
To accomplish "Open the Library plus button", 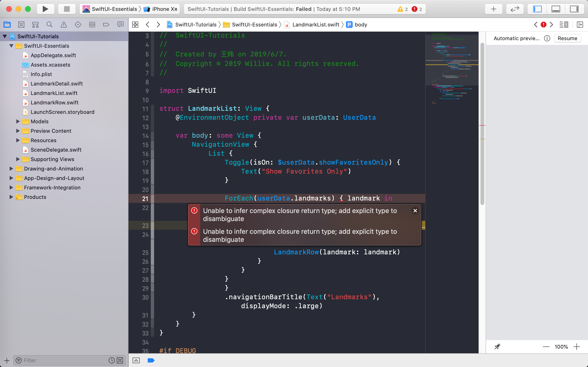I will point(494,9).
